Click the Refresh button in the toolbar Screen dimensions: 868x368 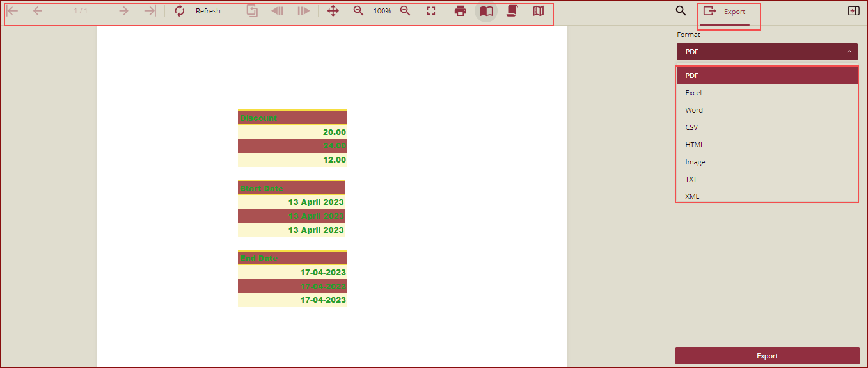[x=198, y=11]
